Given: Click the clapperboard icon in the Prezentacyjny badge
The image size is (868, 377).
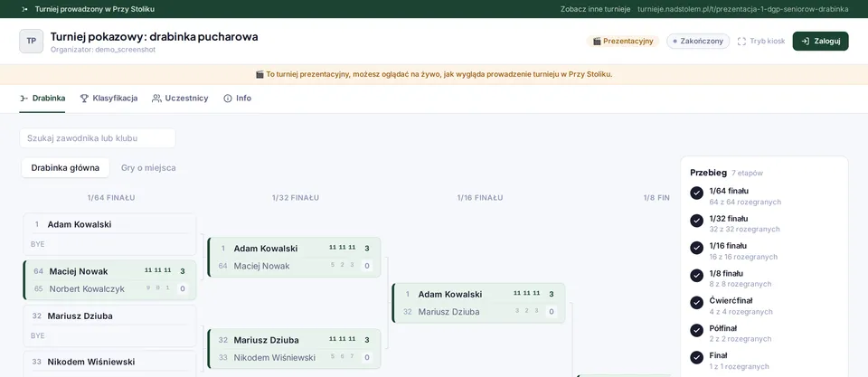Looking at the screenshot, I should coord(597,41).
